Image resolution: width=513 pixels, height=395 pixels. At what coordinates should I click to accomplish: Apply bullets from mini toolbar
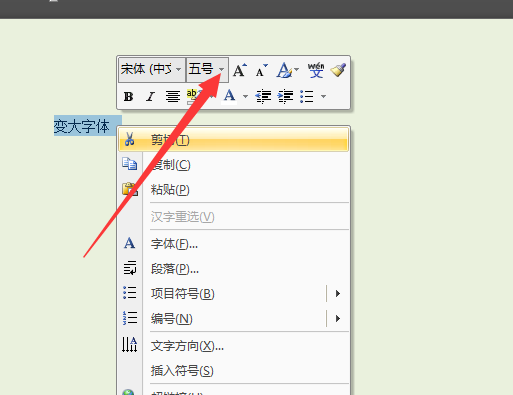(307, 97)
